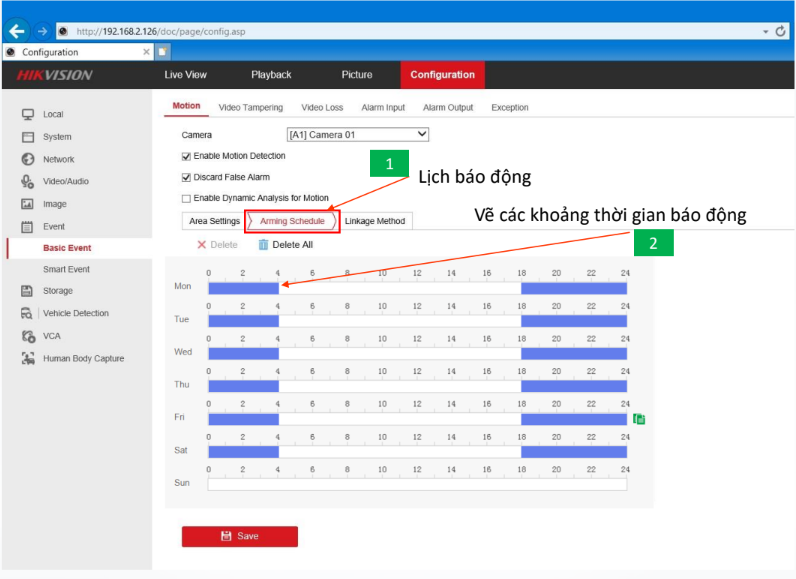
Task: Click the green copy icon beside Friday row
Action: [639, 419]
